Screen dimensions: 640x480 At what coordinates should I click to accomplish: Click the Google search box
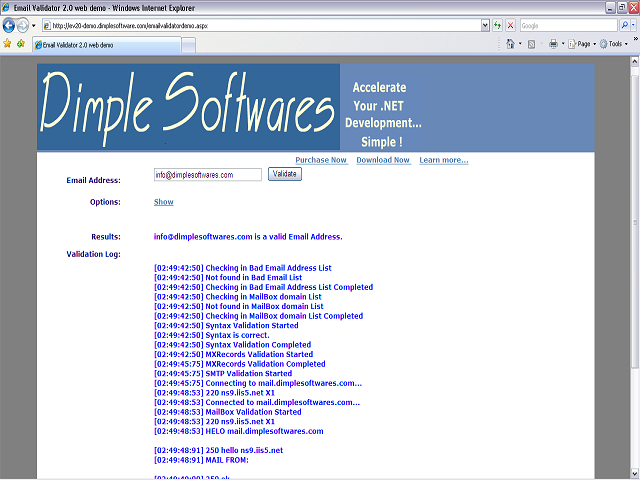point(568,26)
